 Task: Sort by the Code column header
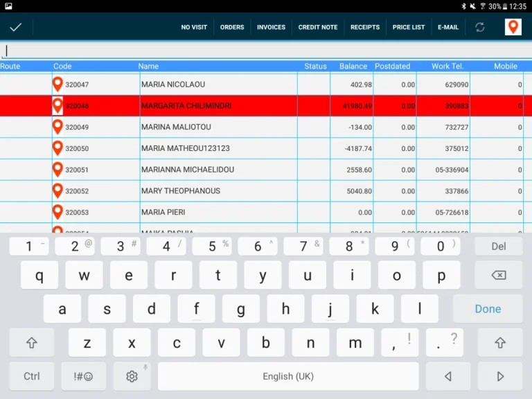[62, 66]
